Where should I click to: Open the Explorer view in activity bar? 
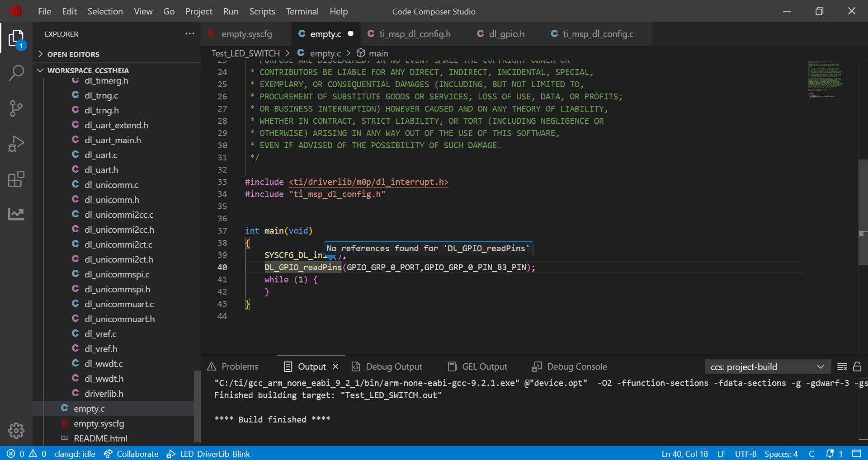click(16, 38)
